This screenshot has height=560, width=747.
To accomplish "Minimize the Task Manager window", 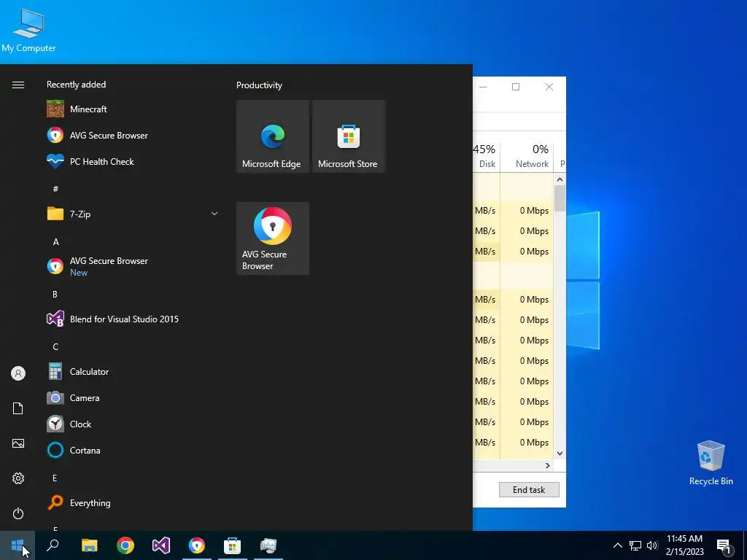I will click(483, 87).
